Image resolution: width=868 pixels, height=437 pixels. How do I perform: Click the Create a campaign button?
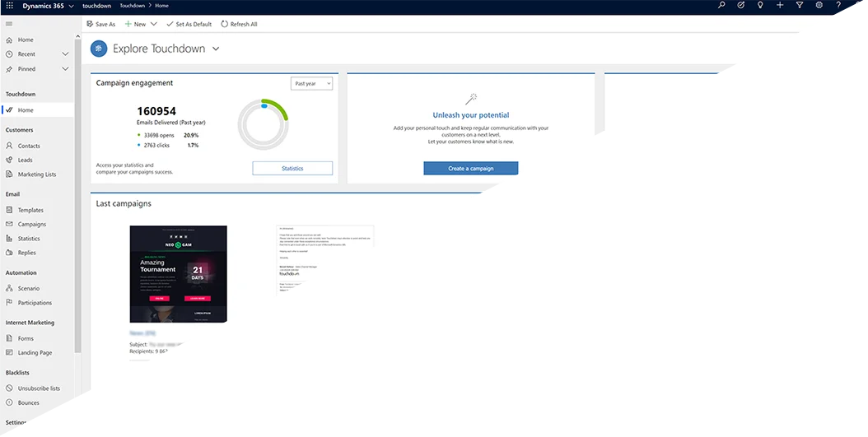[470, 168]
